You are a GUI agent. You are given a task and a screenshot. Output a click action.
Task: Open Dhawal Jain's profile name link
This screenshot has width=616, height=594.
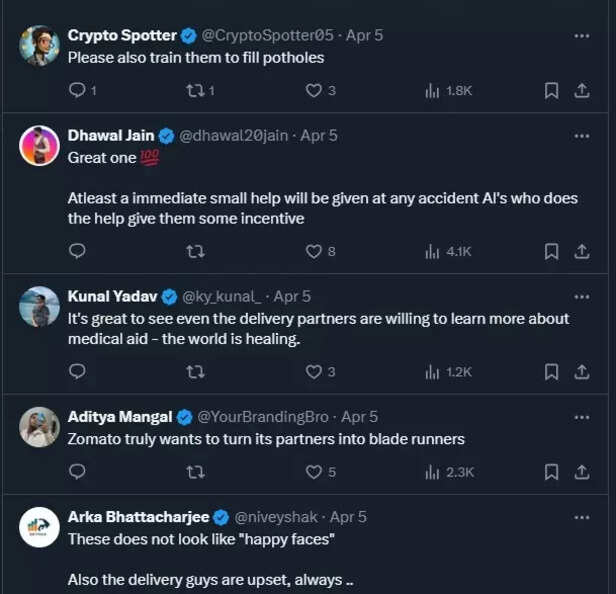110,135
